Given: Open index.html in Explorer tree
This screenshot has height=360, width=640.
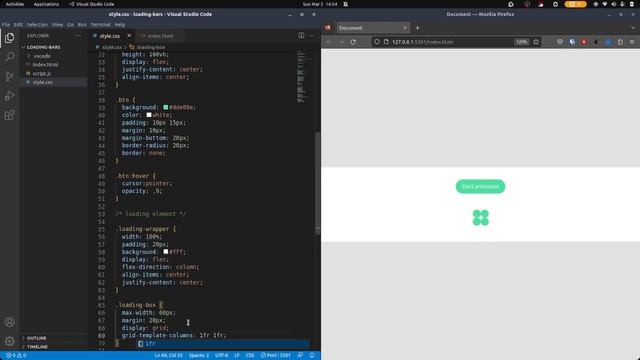Looking at the screenshot, I should pos(45,64).
